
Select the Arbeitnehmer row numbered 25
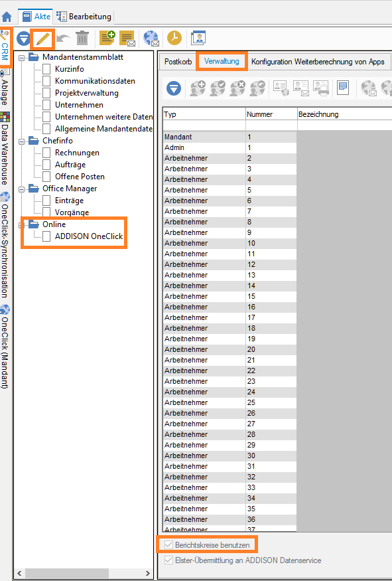pos(229,402)
